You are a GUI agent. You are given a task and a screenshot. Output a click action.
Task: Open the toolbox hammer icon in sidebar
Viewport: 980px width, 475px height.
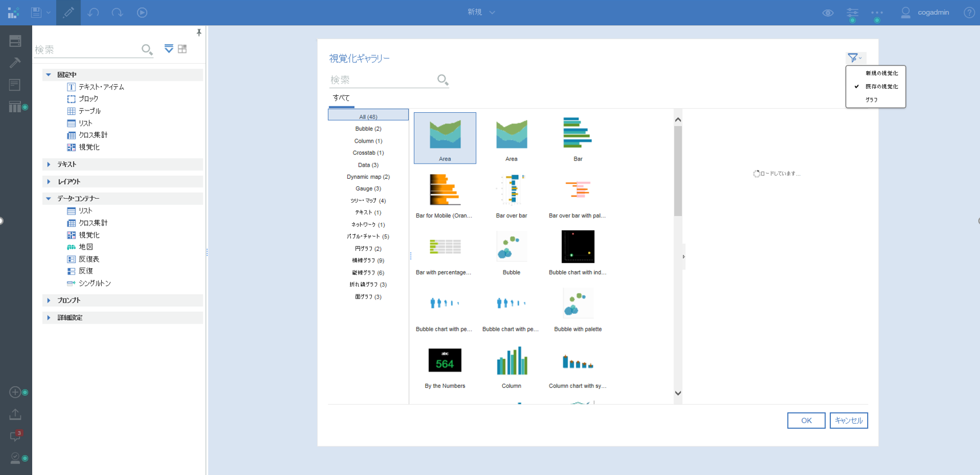(x=15, y=63)
